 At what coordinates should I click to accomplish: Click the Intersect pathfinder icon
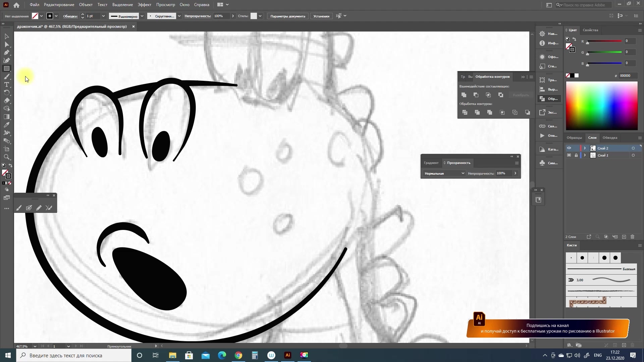tap(488, 95)
